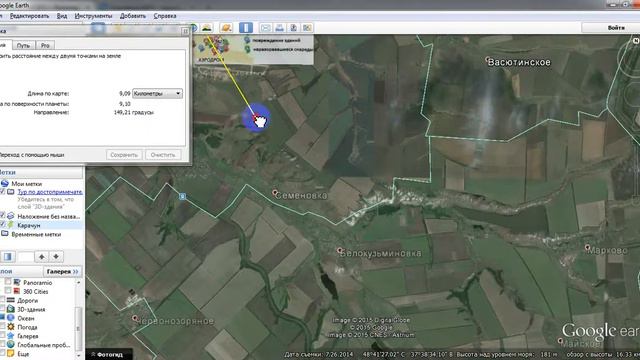640x360 pixels.
Task: Click the Галерея star layer icon
Action: coord(11,336)
